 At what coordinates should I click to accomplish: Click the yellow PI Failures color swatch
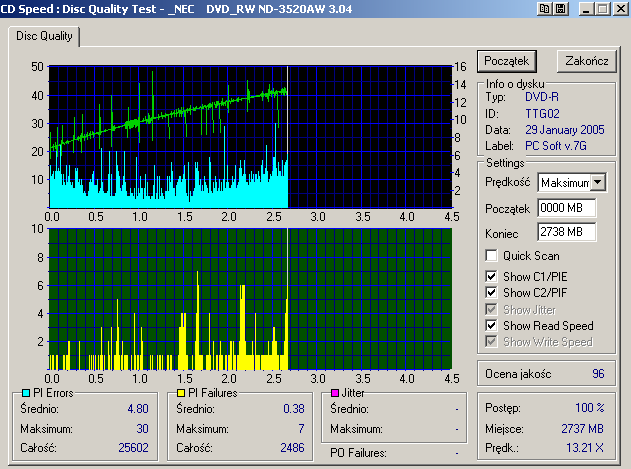181,393
